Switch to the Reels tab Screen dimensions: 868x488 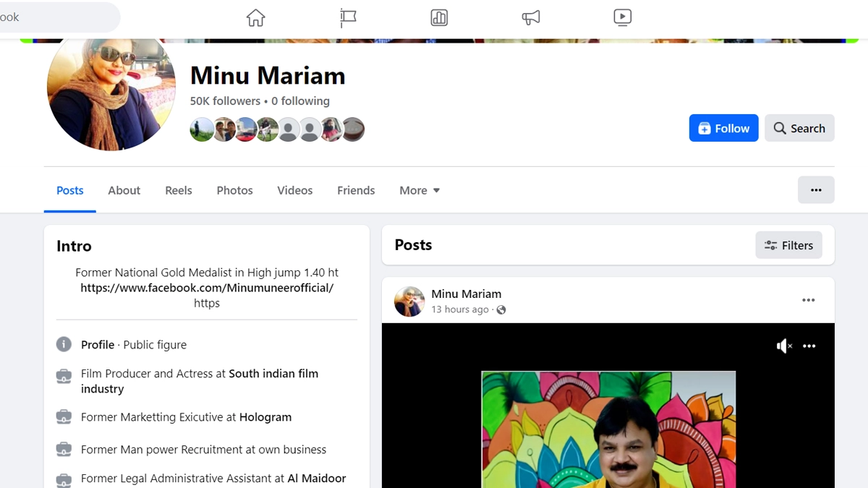tap(179, 190)
